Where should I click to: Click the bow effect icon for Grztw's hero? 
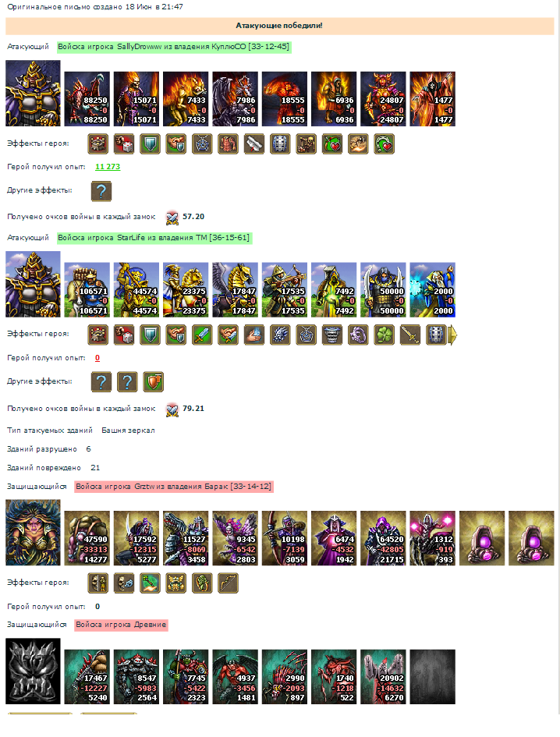pos(228,583)
